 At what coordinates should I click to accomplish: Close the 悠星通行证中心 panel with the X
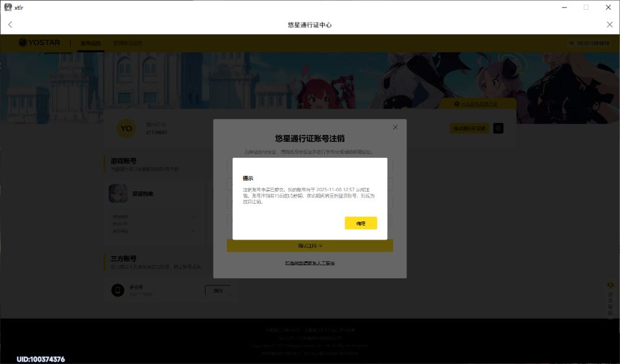609,25
